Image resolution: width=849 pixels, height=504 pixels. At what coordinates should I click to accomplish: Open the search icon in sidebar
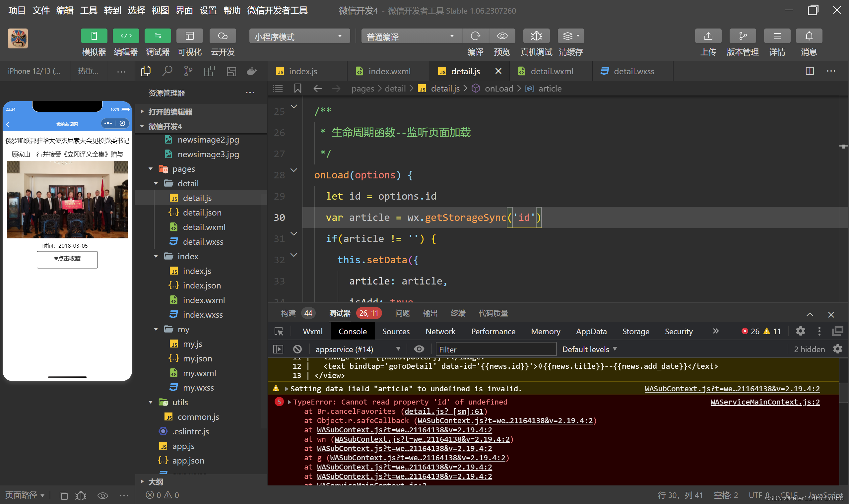167,71
